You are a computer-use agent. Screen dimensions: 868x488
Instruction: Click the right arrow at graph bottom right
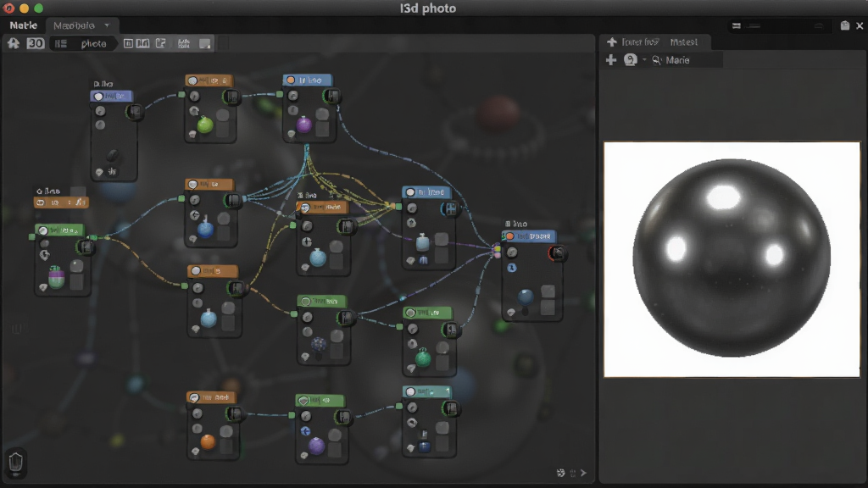[583, 473]
